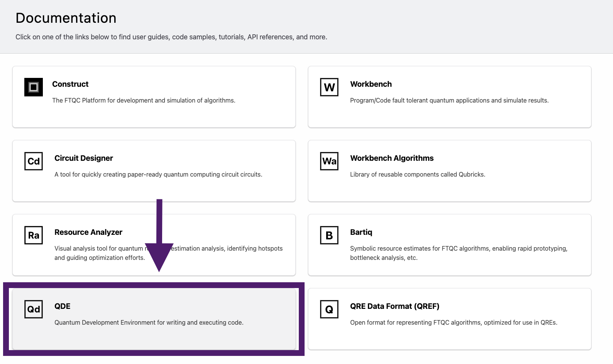The height and width of the screenshot is (364, 613).
Task: Click the QDE Qd icon
Action: coord(34,309)
